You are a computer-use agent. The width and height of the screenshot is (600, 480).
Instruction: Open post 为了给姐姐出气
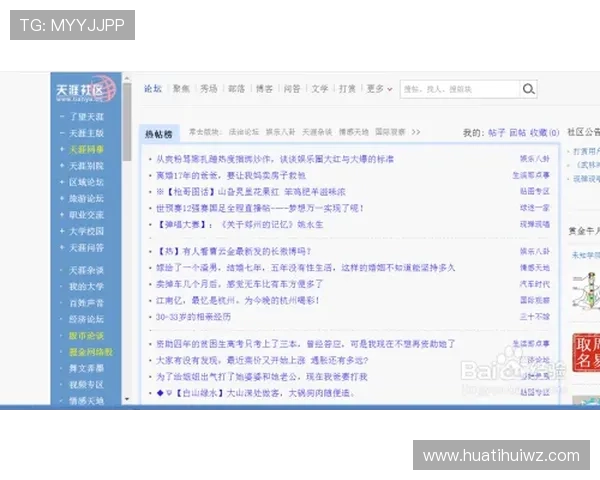click(x=262, y=377)
